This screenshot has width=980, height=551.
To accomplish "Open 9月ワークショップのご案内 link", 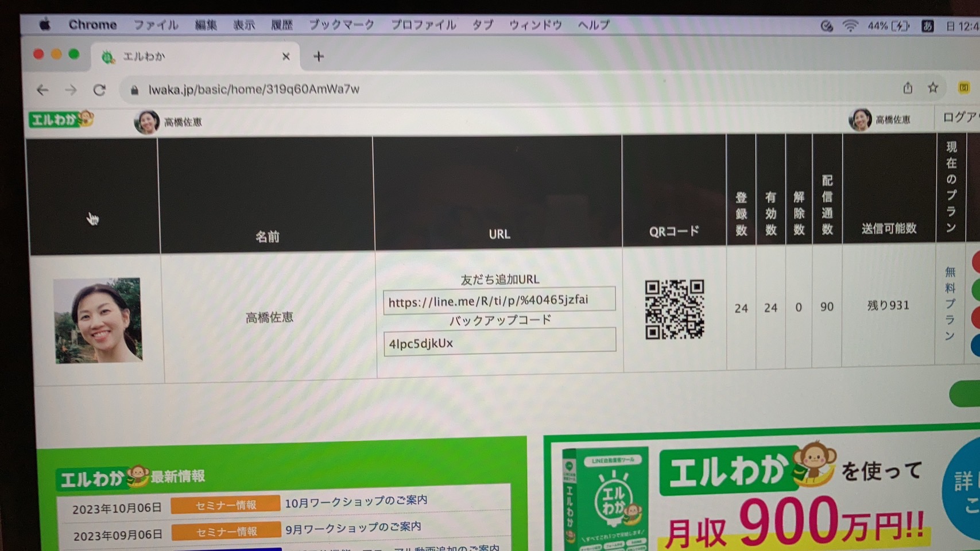I will pyautogui.click(x=353, y=527).
